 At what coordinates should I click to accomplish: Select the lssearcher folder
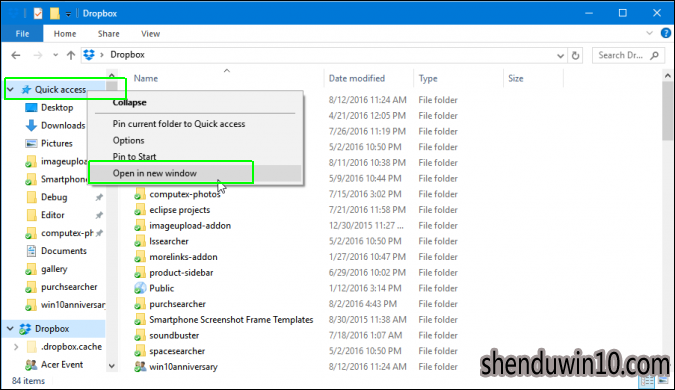pyautogui.click(x=169, y=241)
